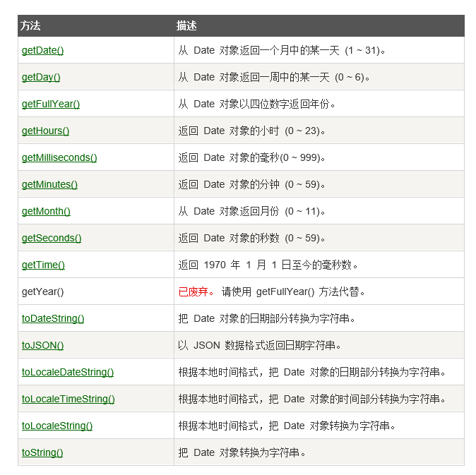Open the getSeconds() method link

pos(52,238)
